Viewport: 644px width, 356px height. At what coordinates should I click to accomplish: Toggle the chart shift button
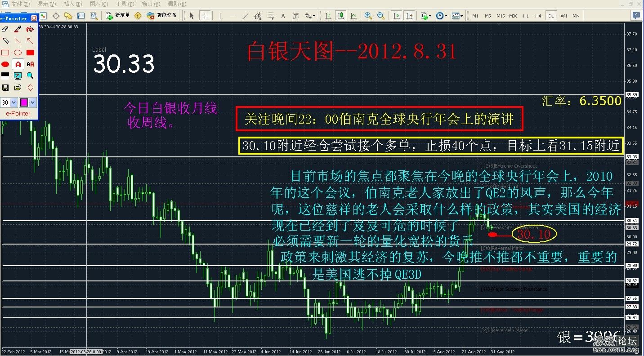[409, 16]
